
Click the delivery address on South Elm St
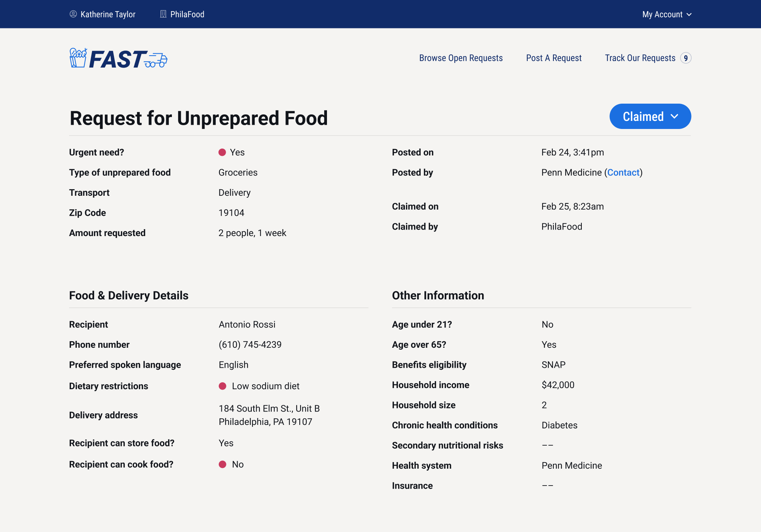pos(269,415)
